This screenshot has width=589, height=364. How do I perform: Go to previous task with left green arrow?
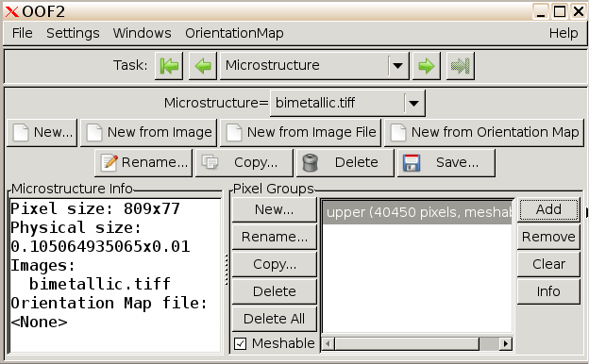(x=203, y=66)
